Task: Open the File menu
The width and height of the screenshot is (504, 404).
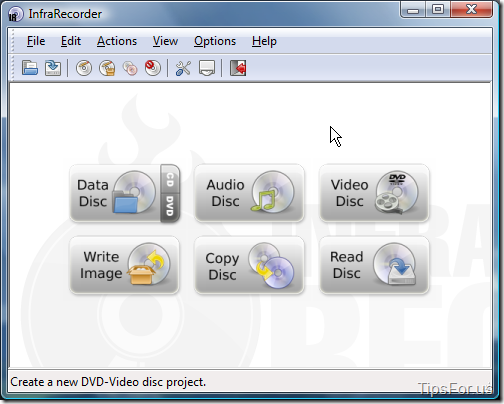Action: pos(36,41)
